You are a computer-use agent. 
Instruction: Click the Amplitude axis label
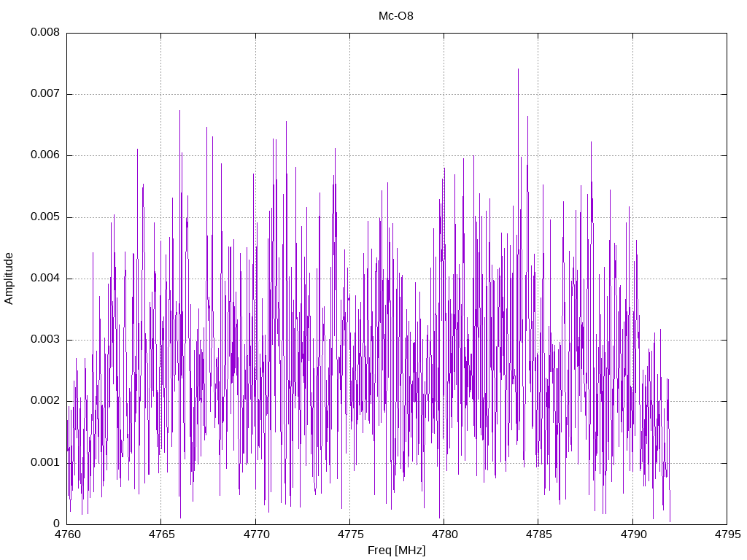click(x=9, y=279)
